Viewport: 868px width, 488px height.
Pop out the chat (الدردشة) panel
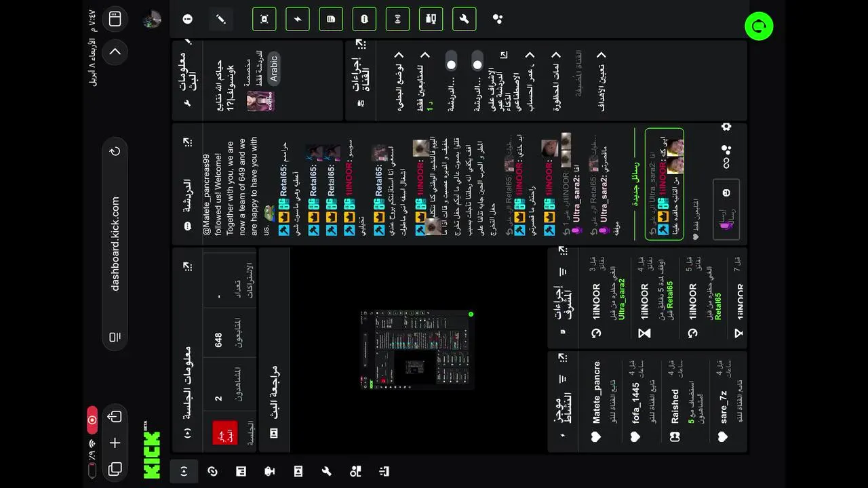click(187, 143)
